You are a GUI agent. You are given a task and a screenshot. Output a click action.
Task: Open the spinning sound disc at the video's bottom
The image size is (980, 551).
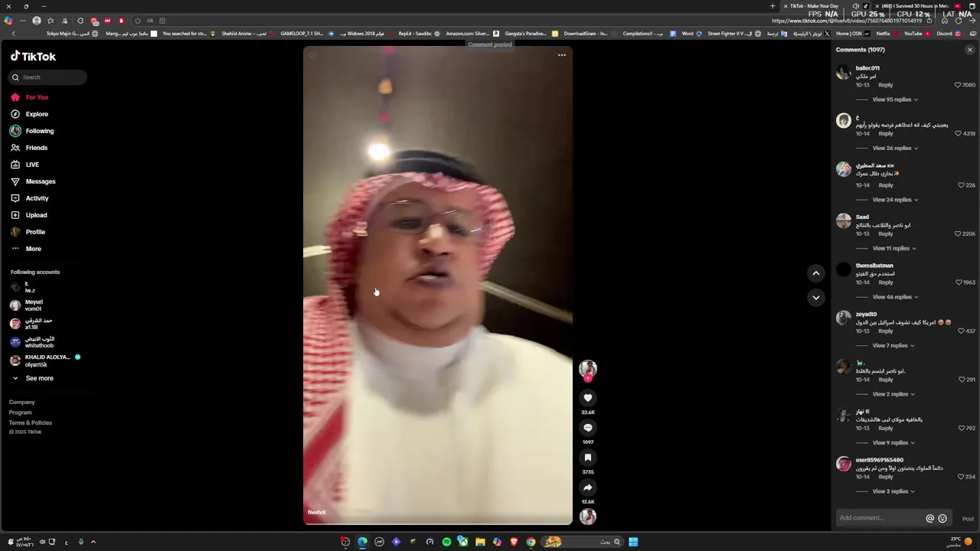coord(588,517)
